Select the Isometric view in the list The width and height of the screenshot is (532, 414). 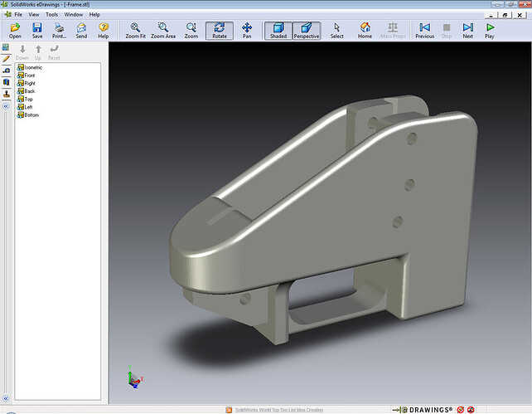(34, 67)
